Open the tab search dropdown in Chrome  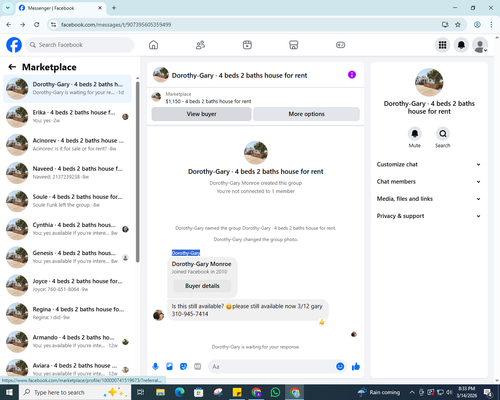click(8, 8)
